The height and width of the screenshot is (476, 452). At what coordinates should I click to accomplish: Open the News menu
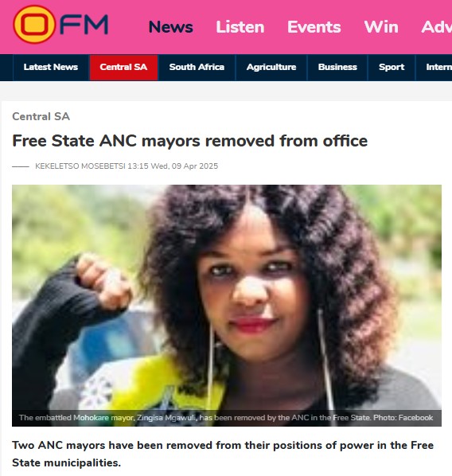tap(170, 27)
